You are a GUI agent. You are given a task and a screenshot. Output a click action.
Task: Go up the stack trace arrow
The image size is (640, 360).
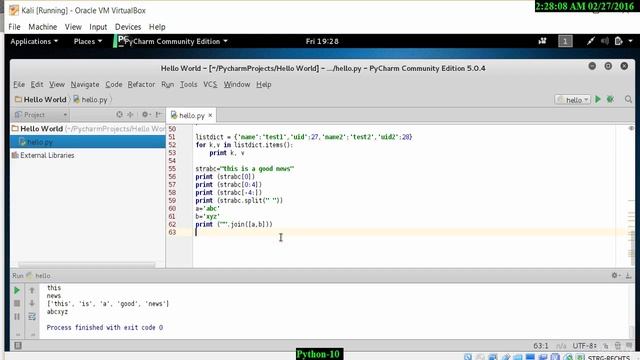point(32,290)
